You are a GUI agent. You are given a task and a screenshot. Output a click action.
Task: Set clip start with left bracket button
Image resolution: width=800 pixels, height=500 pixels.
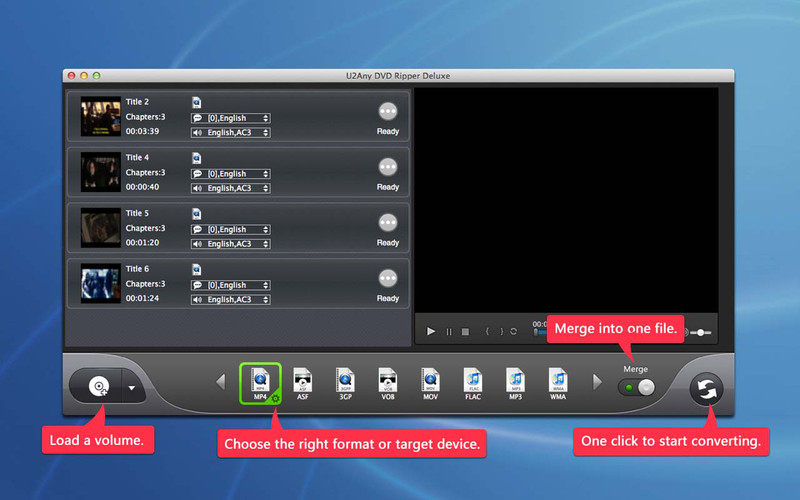pos(487,332)
